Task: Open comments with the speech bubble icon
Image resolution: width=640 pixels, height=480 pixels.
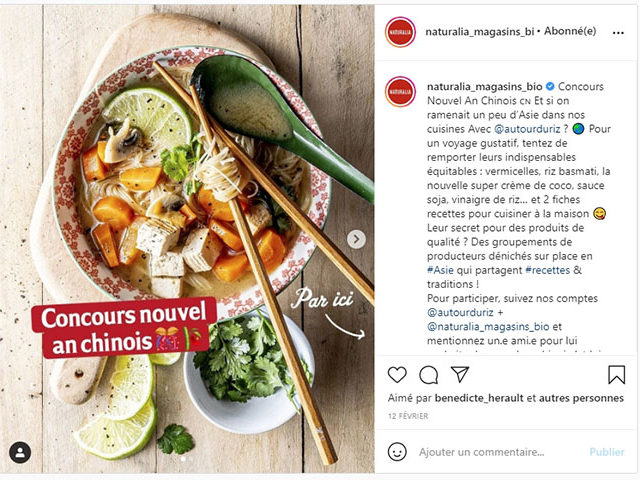Action: [x=429, y=375]
